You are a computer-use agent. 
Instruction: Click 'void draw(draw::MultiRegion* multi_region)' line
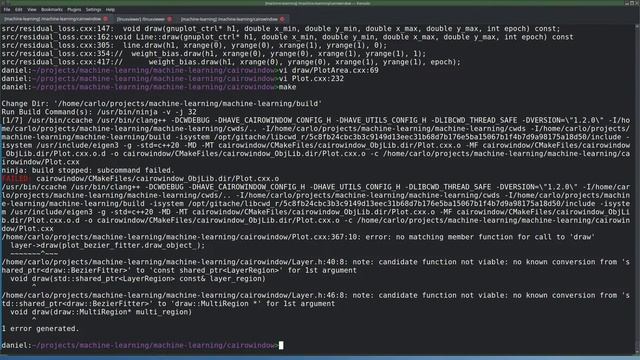tap(101, 312)
